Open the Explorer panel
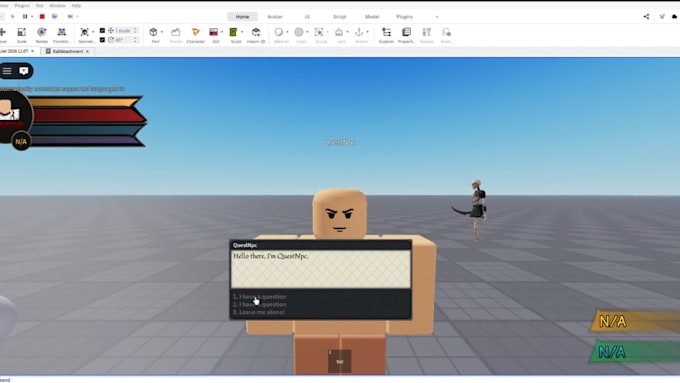Screen dimensions: 680x383 coord(386,35)
